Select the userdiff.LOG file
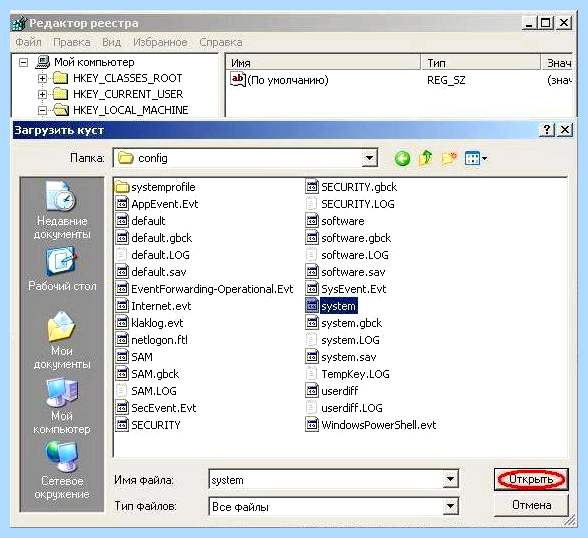The image size is (588, 538). 344,408
